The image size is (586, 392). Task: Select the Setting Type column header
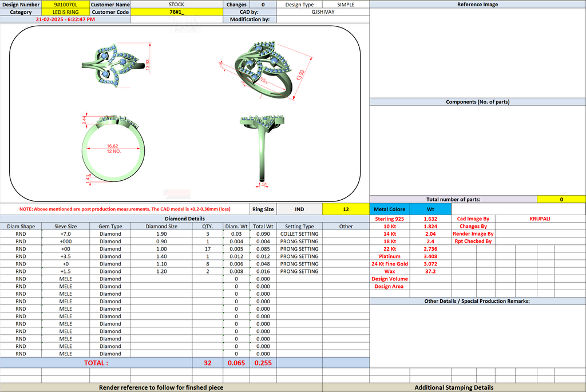click(x=299, y=227)
